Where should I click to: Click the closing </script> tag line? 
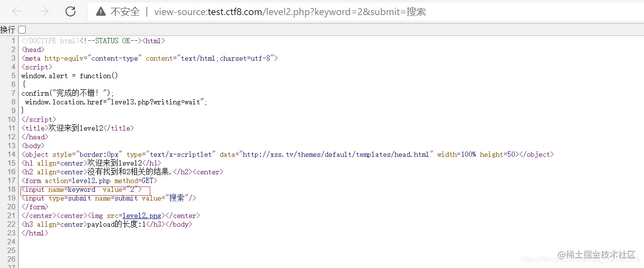point(39,119)
